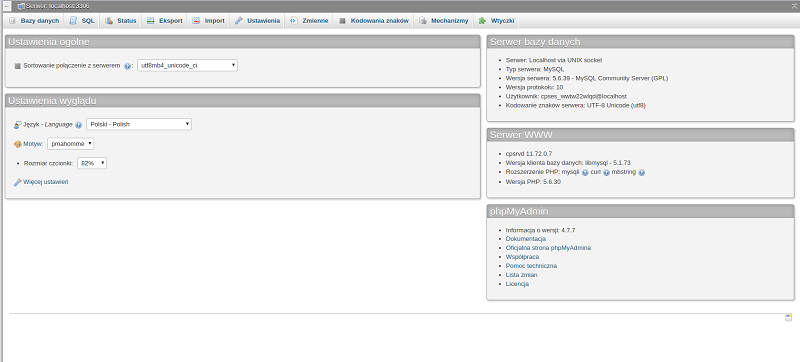This screenshot has width=800, height=362.
Task: Switch to the Bazy danych tab
Action: click(x=34, y=21)
